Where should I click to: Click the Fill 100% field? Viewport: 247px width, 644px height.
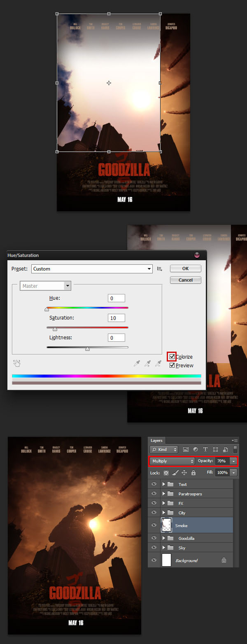pyautogui.click(x=222, y=473)
